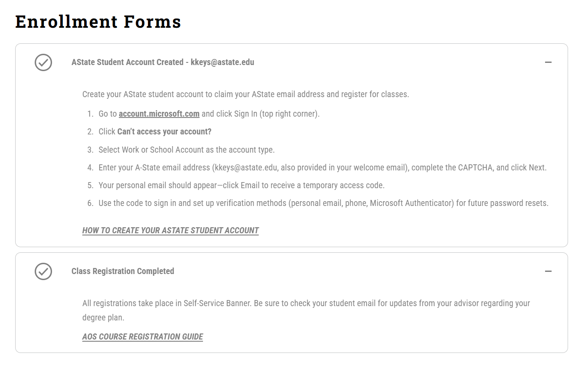Open the AOS Course Registration Guide link

pyautogui.click(x=143, y=337)
